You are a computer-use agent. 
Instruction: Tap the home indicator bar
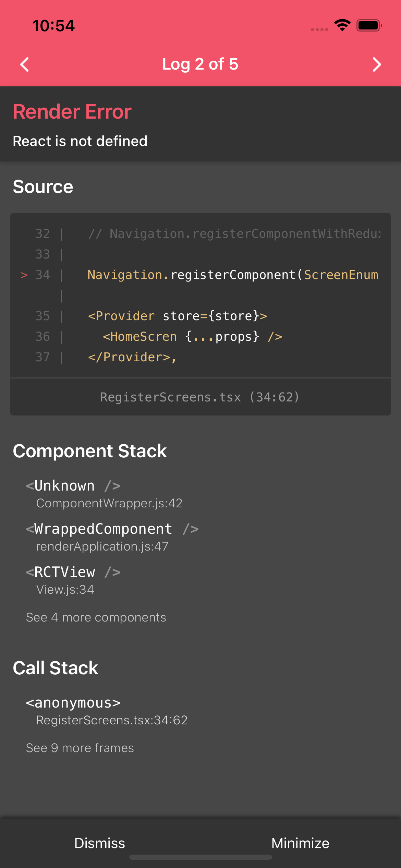(200, 857)
